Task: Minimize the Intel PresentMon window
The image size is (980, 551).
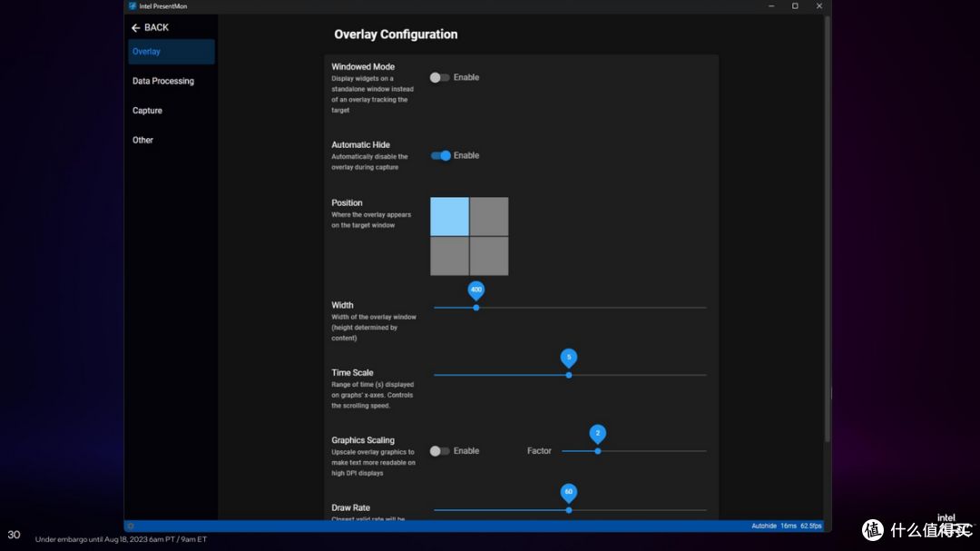Action: tap(771, 6)
